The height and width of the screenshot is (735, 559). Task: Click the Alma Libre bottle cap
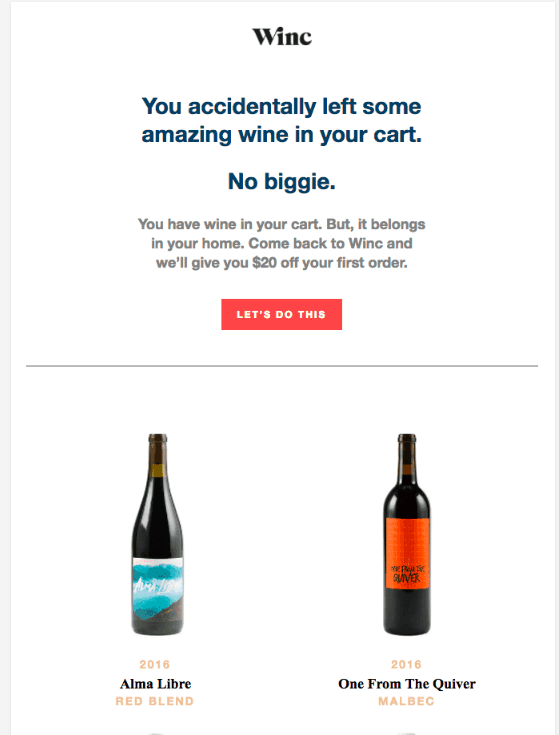158,439
